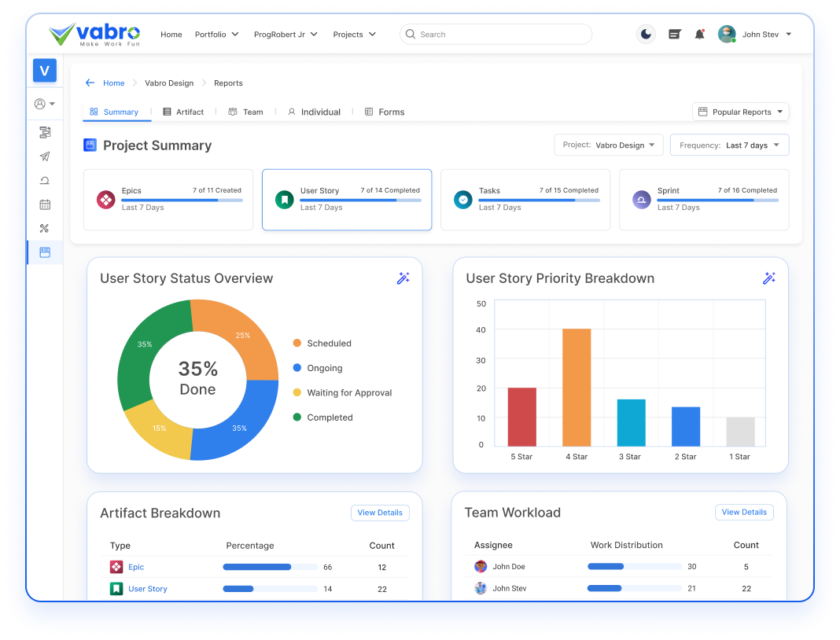Expand the Portfolio menu in top navigation
This screenshot has height=640, width=840.
pos(216,35)
